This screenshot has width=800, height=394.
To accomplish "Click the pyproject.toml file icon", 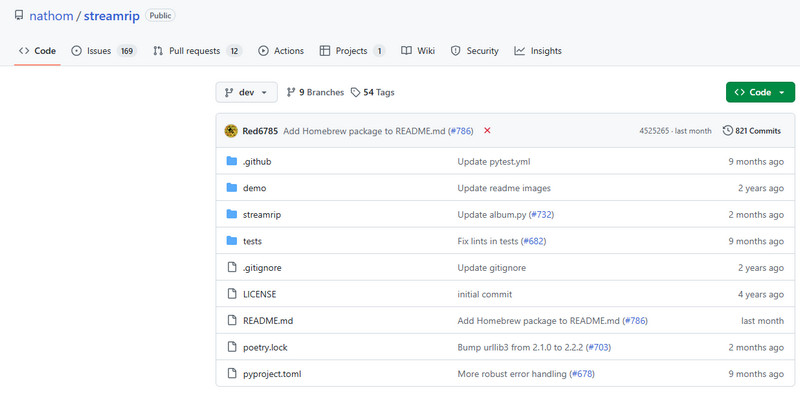I will click(232, 374).
